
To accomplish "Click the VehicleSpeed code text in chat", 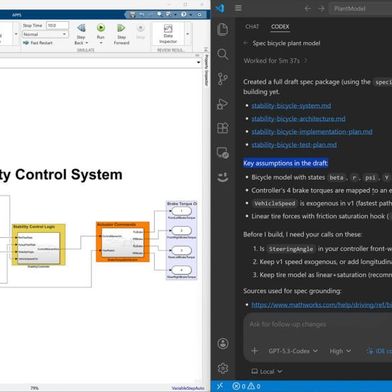I will [x=275, y=203].
